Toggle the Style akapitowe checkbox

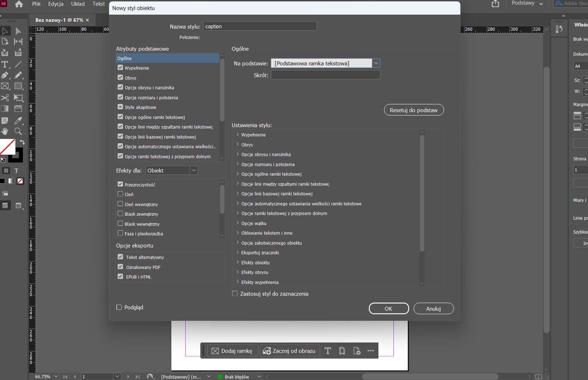[x=120, y=107]
